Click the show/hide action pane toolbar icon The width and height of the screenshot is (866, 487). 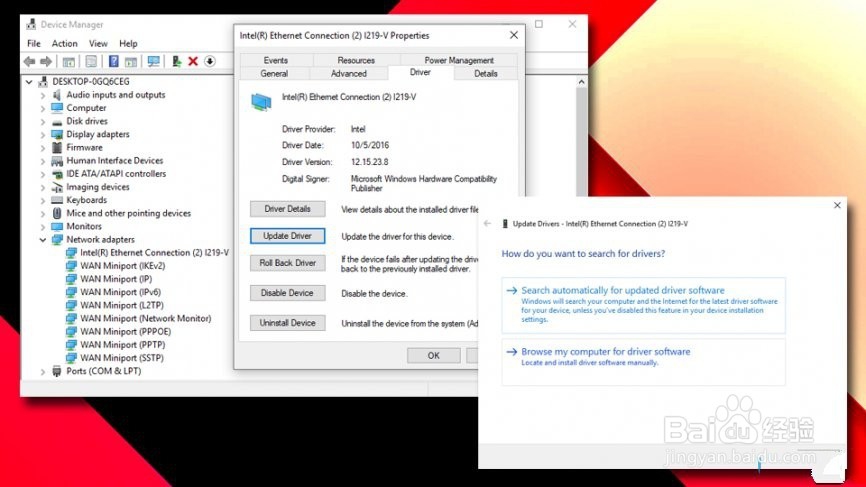[131, 61]
